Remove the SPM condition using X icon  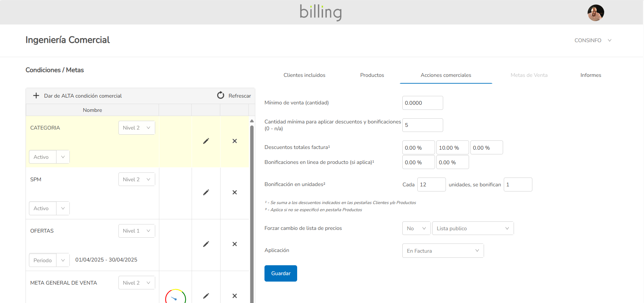pyautogui.click(x=235, y=192)
